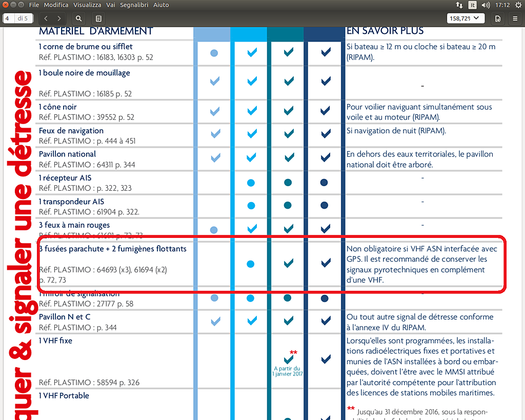Open the search magnifier tool
The width and height of the screenshot is (525, 420).
coord(78,18)
